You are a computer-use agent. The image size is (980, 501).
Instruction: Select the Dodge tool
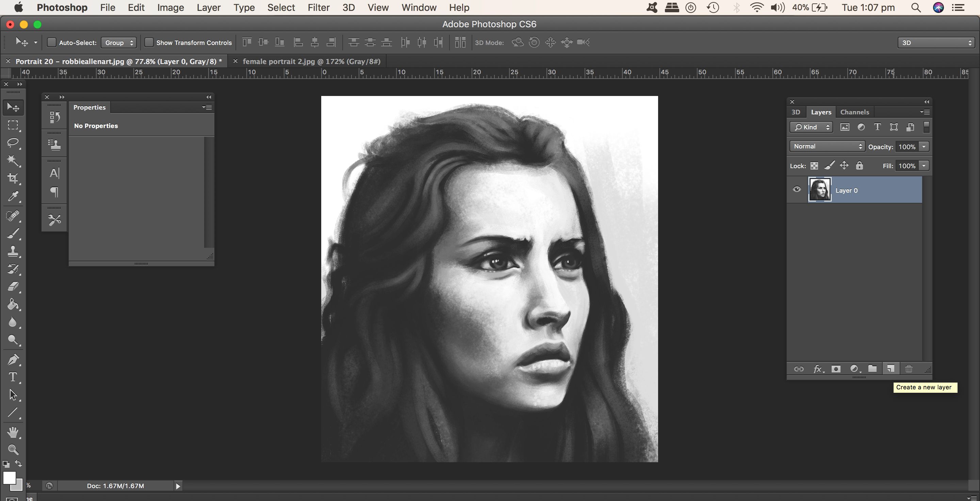[13, 340]
